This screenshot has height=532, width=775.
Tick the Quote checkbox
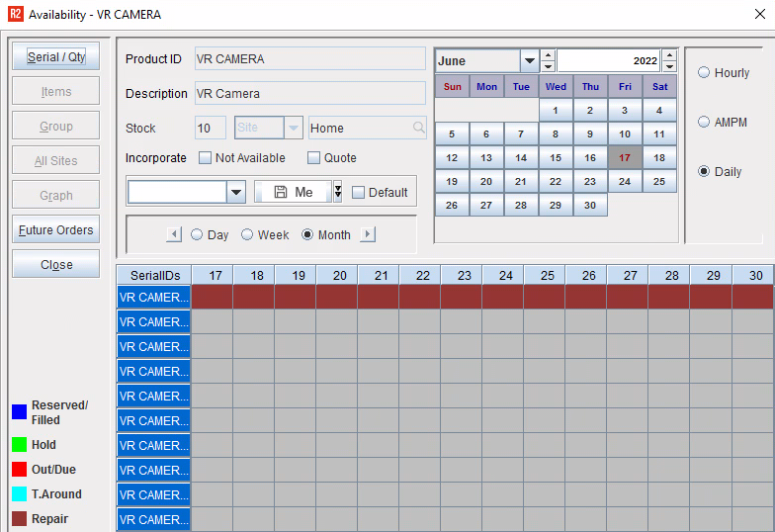coord(314,158)
